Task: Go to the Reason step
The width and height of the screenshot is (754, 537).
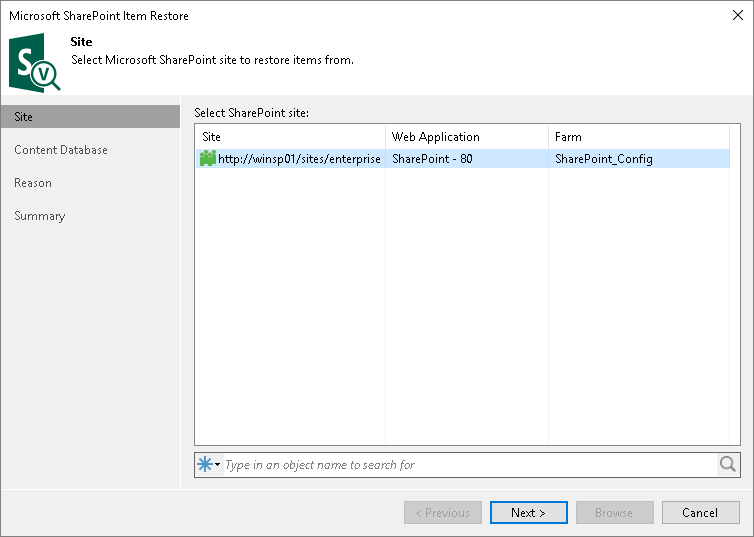Action: point(33,183)
